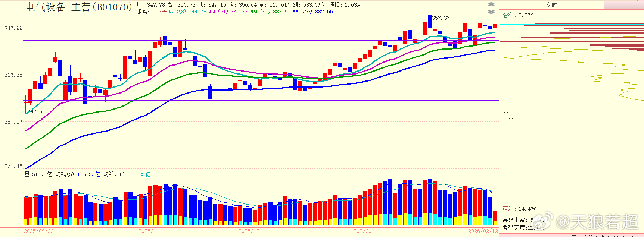Click the 低: 347.15 low value
This screenshot has height=237, width=644.
coord(212,5)
